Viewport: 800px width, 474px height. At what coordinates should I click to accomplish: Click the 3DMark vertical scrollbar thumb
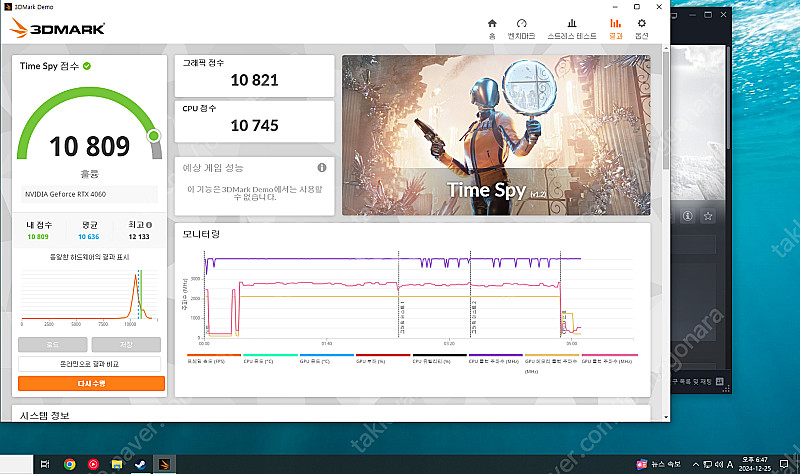click(x=666, y=111)
